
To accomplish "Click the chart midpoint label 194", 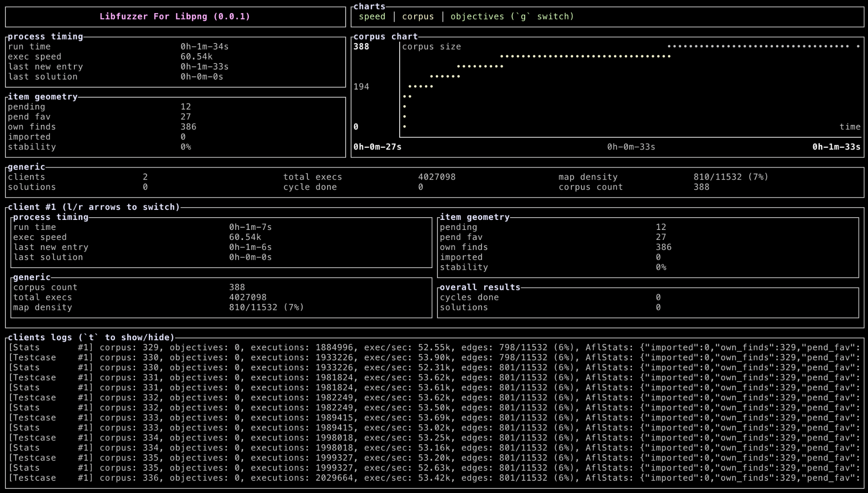I will (x=361, y=87).
